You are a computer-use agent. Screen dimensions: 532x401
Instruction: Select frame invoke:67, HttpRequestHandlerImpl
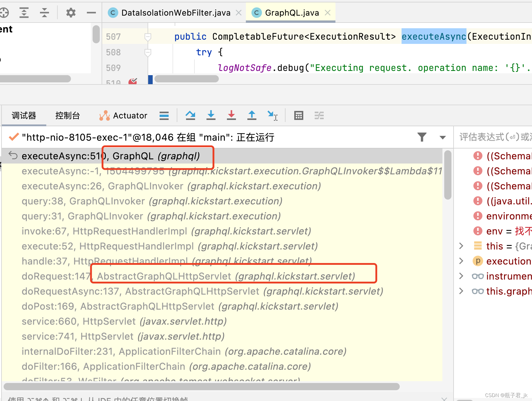click(x=222, y=231)
